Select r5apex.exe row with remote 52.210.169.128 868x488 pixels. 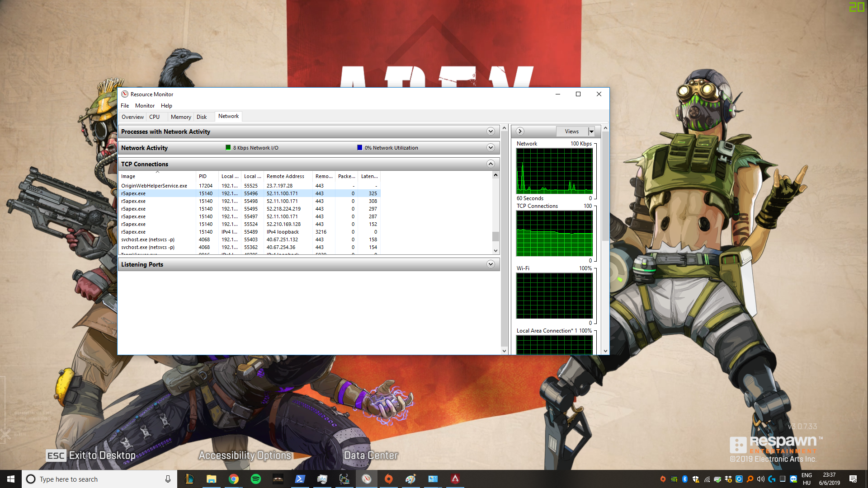click(249, 224)
